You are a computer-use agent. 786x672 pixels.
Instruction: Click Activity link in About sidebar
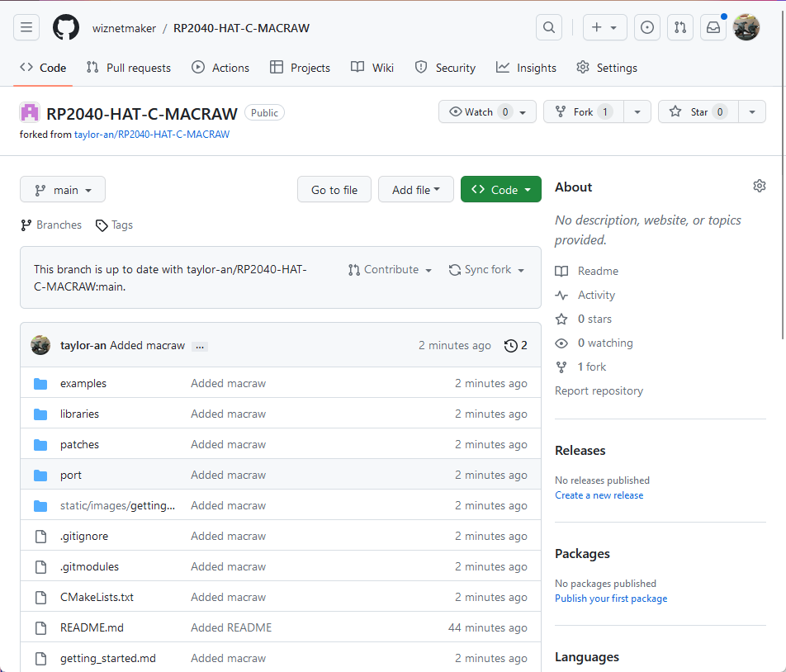click(x=585, y=296)
